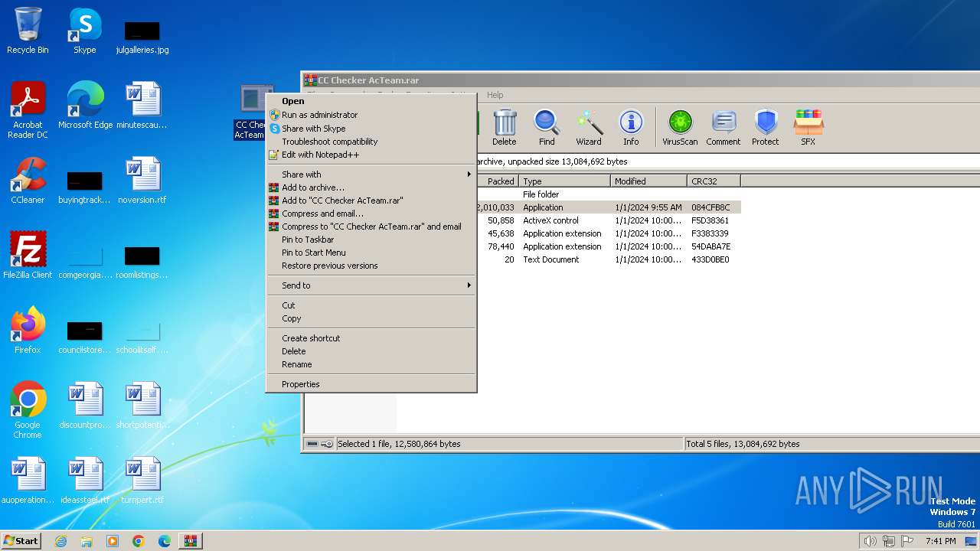
Task: Select the Google Chrome desktop icon
Action: (28, 410)
